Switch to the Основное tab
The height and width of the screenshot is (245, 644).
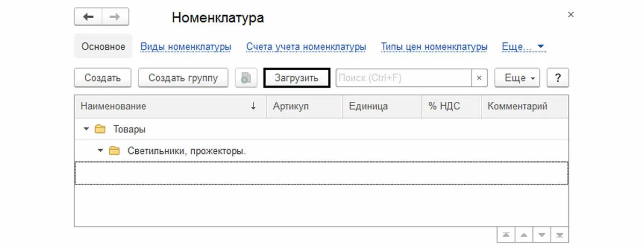[x=103, y=47]
